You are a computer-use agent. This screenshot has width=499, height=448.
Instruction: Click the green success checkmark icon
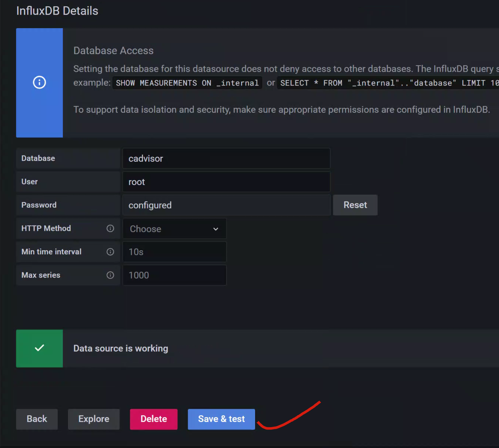point(39,348)
